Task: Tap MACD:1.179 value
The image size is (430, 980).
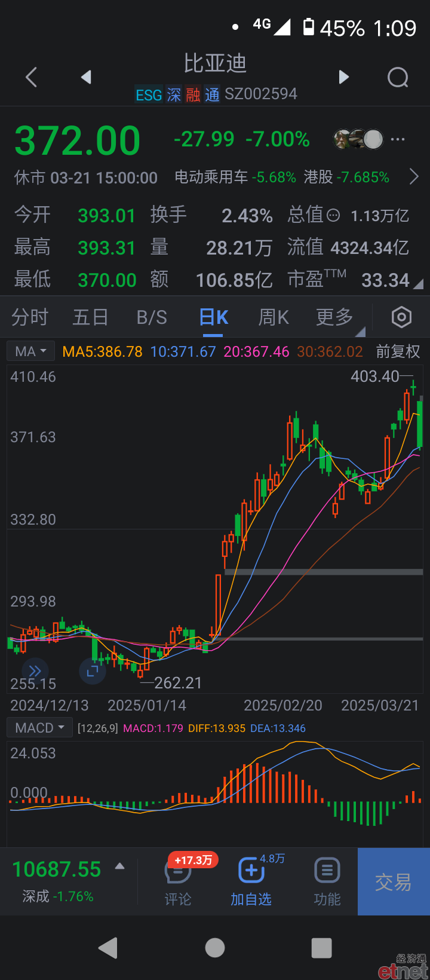Action: (x=153, y=728)
